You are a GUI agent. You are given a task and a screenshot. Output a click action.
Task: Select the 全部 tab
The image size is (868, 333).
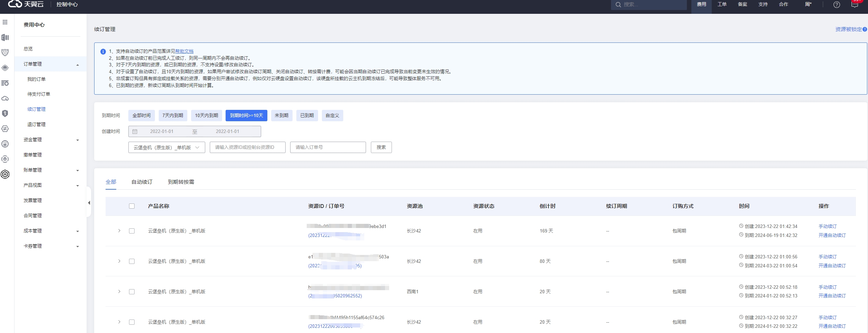click(x=111, y=182)
